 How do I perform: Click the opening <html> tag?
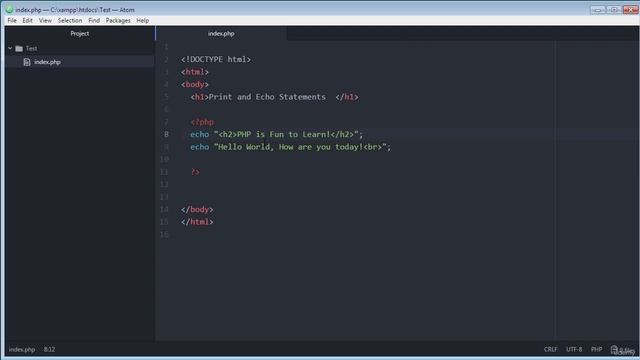tap(195, 72)
